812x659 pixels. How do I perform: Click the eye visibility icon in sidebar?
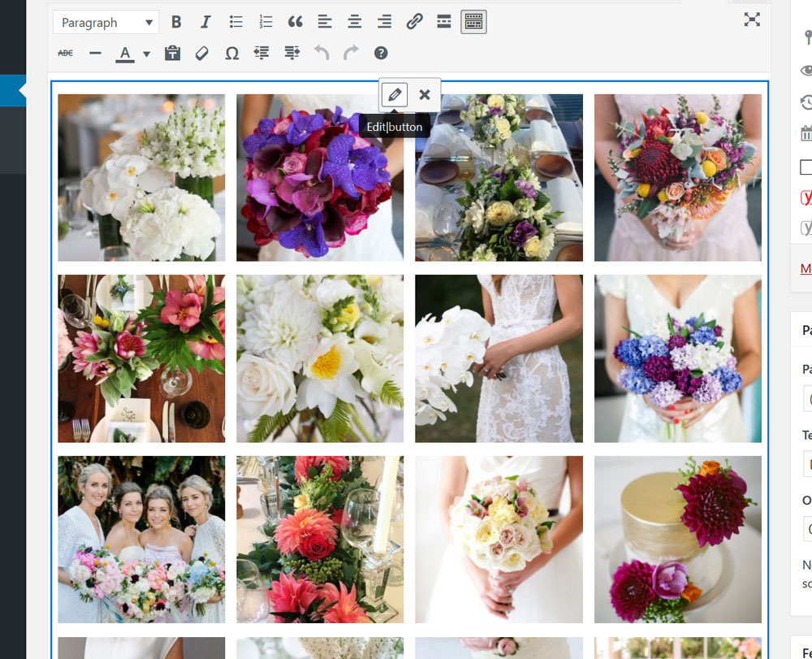806,71
